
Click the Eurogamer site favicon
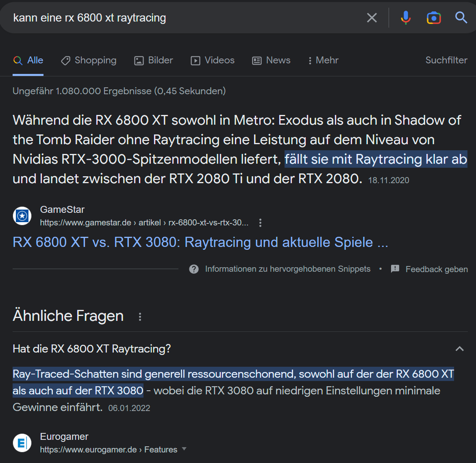22,443
